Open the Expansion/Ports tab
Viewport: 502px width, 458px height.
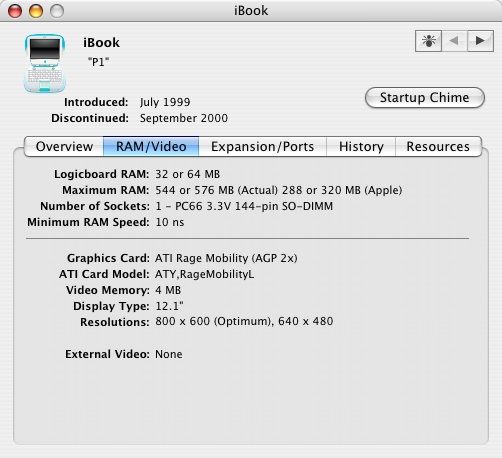pyautogui.click(x=262, y=146)
